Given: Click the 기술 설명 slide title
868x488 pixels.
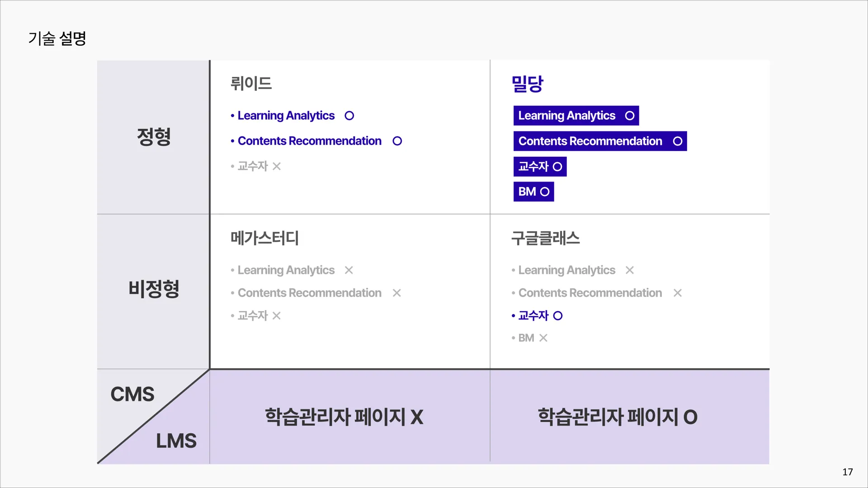Looking at the screenshot, I should tap(57, 38).
